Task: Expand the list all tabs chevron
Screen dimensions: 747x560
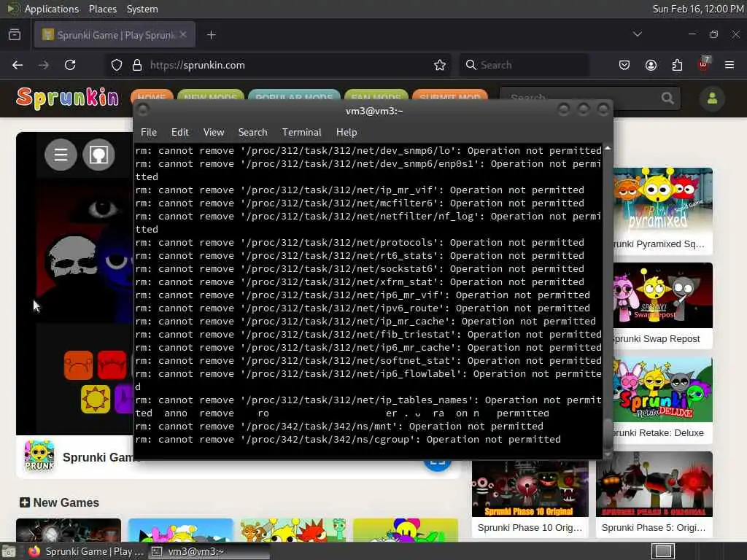Action: pyautogui.click(x=638, y=34)
